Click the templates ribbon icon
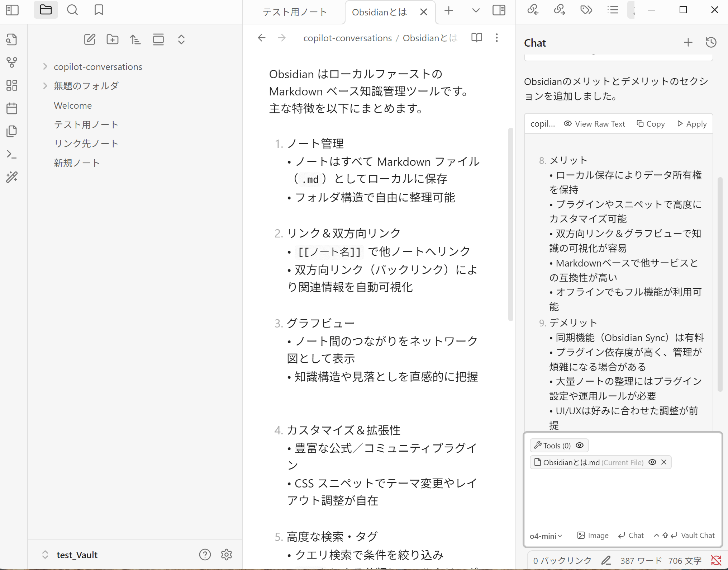Image resolution: width=728 pixels, height=570 pixels. tap(12, 131)
